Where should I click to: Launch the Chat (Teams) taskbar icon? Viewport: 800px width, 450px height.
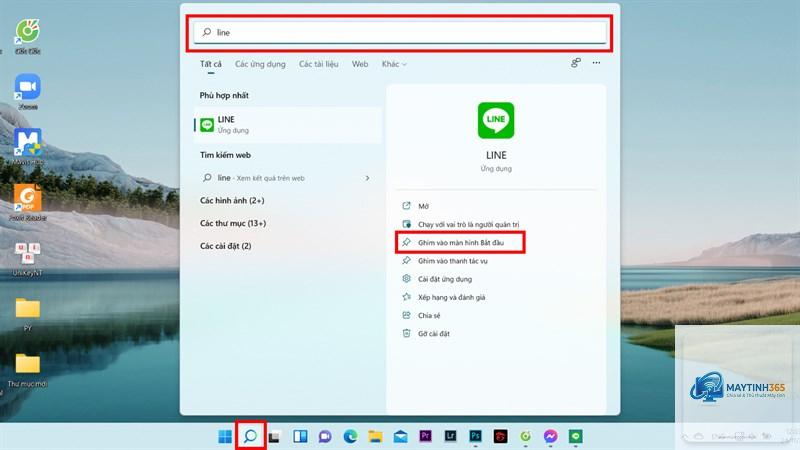coord(325,436)
